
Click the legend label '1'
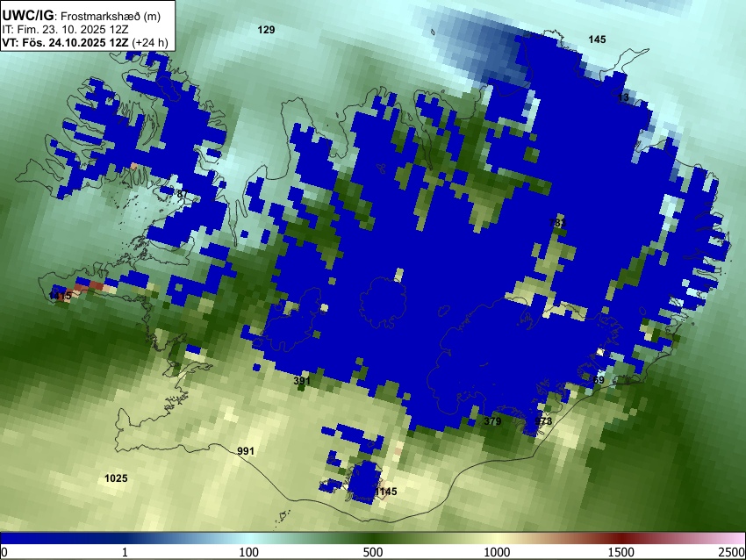tap(125, 552)
